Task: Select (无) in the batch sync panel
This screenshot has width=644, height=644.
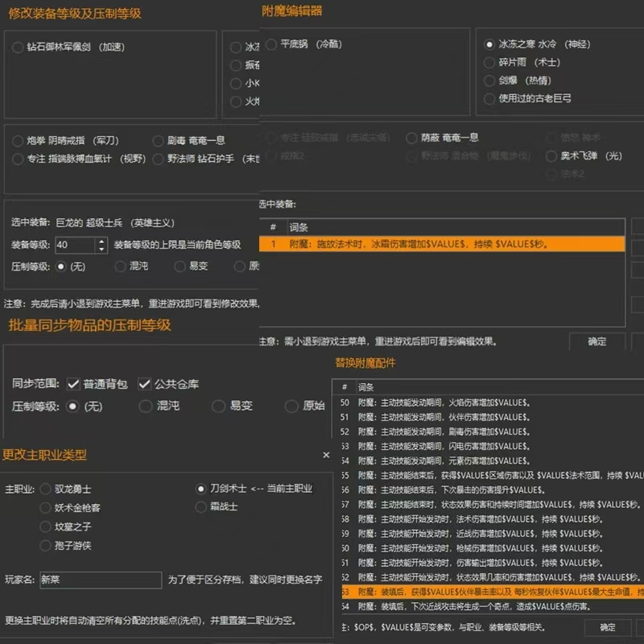Action: [x=72, y=407]
